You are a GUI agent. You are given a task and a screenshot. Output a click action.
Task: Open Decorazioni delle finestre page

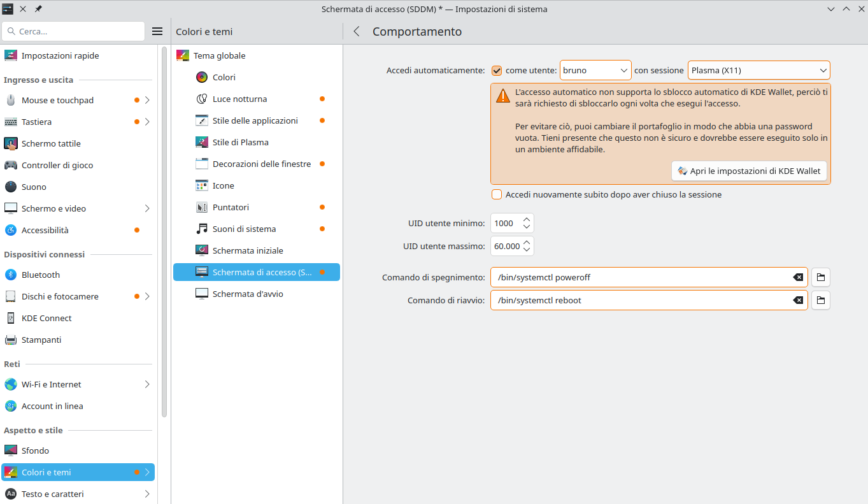pos(257,164)
